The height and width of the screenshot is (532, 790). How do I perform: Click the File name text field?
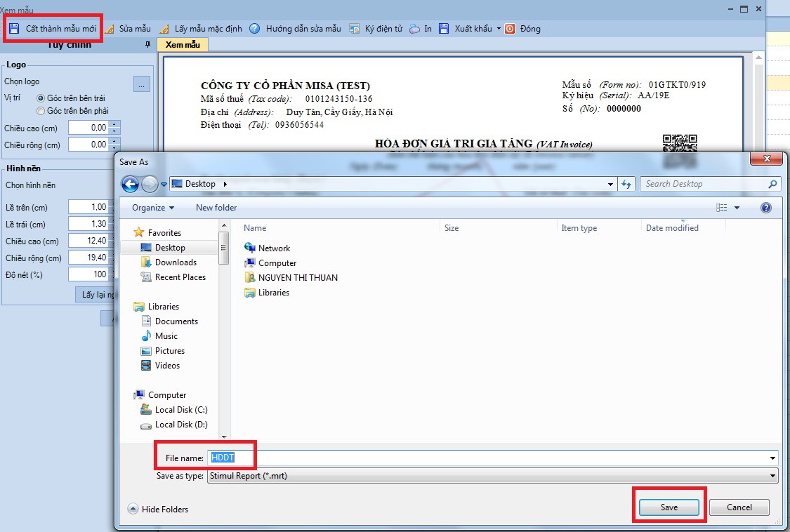(488, 458)
